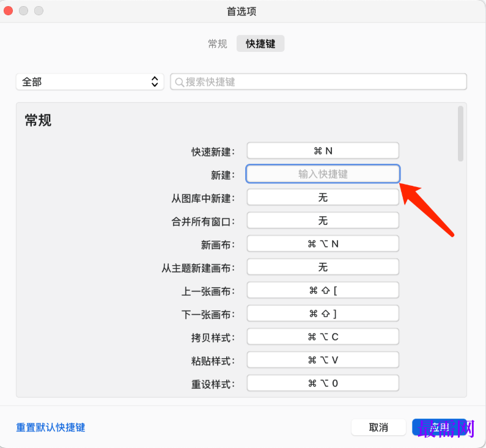Edit the 新画布 shortcut field
The image size is (486, 448).
(x=323, y=244)
